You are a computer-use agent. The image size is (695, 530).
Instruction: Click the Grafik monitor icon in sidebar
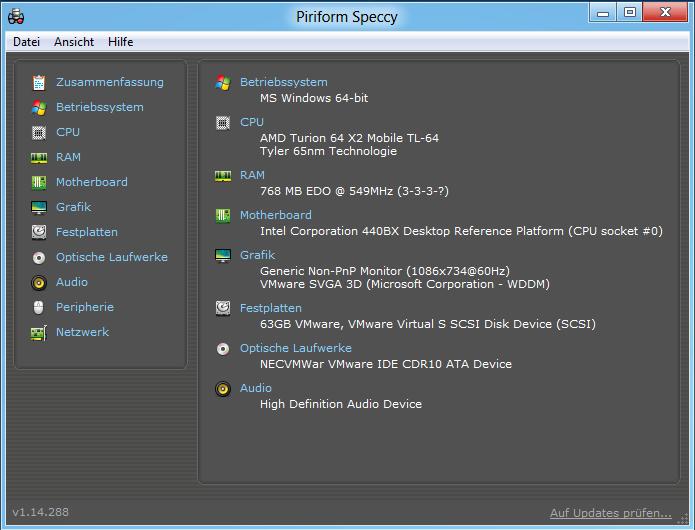tap(39, 207)
